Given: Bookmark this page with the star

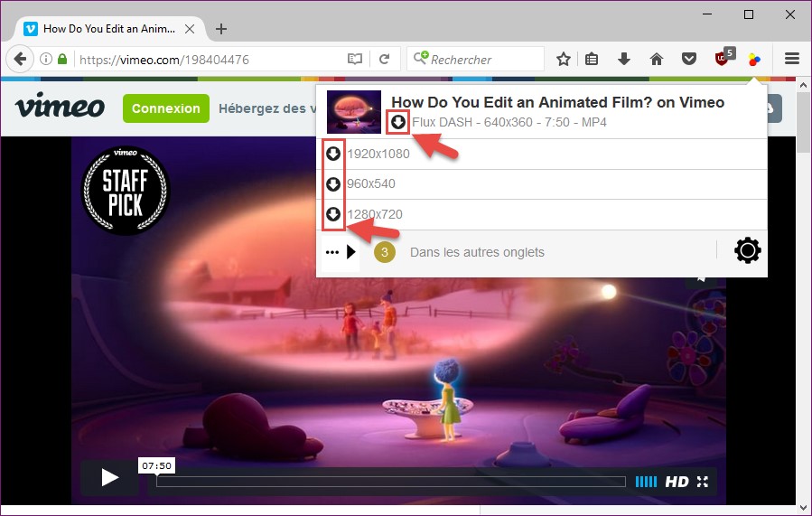Looking at the screenshot, I should pos(564,59).
